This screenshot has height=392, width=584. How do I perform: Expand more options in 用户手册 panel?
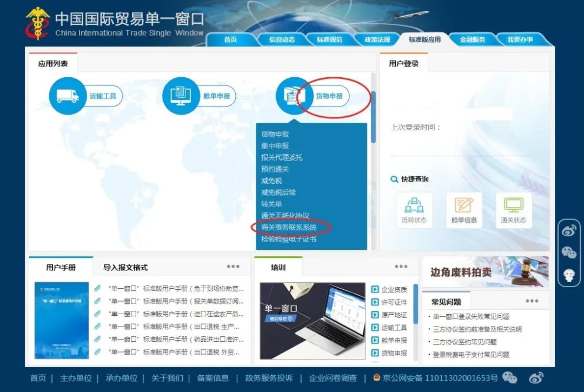[233, 267]
